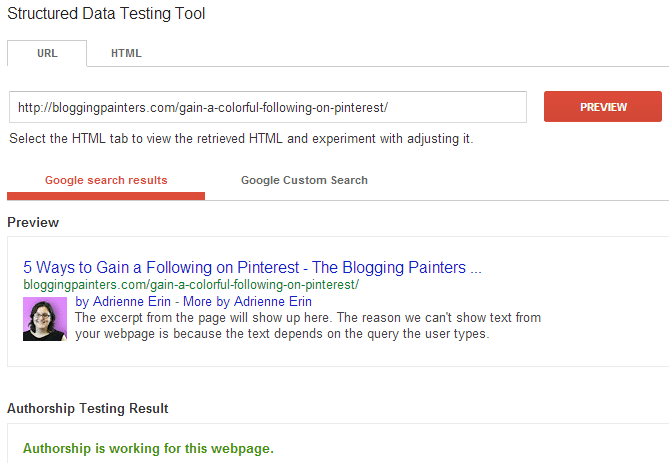
Task: Click the red underline beneath Google search results
Action: [x=106, y=196]
